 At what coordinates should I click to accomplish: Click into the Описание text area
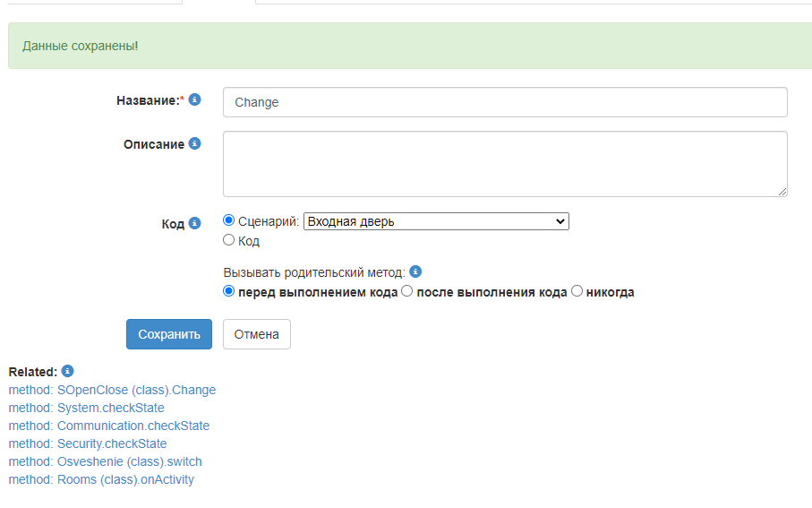(505, 164)
